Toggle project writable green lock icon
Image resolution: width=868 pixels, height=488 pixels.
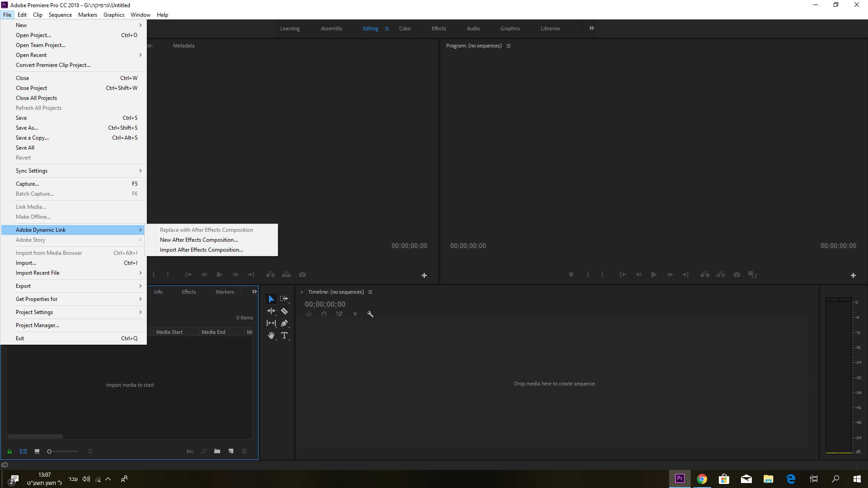click(x=9, y=451)
